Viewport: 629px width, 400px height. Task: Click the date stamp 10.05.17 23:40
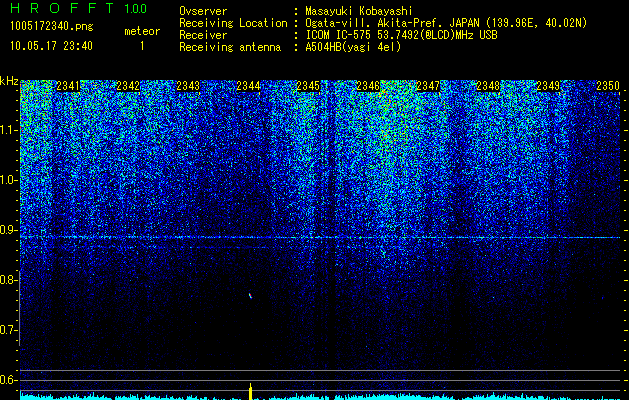pyautogui.click(x=51, y=46)
